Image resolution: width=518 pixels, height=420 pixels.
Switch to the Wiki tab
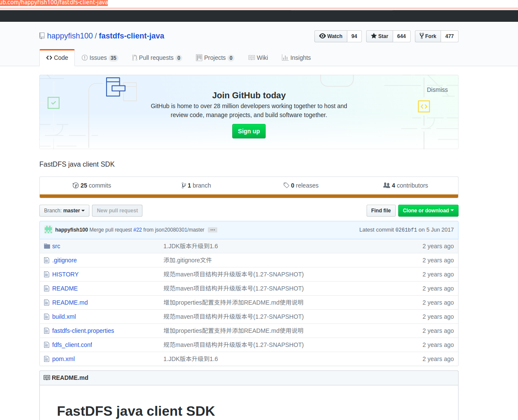click(x=258, y=58)
